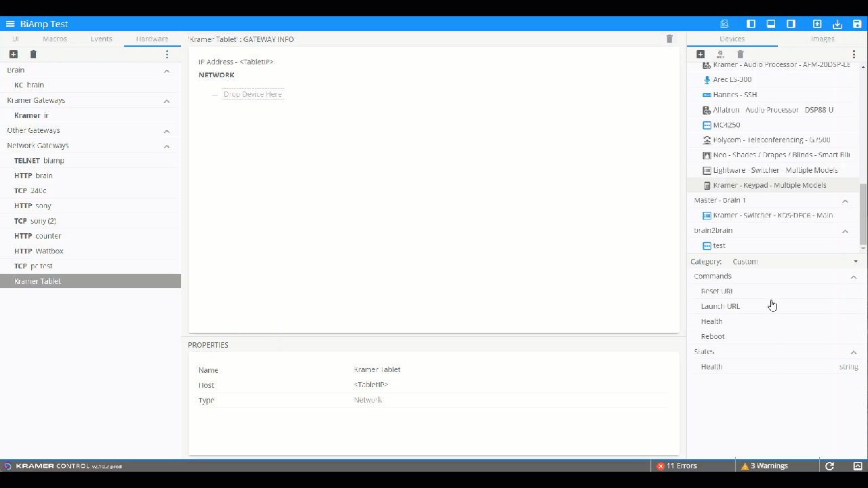Select the Allatron Audio Processor DSP88 U device
This screenshot has width=868, height=488.
pyautogui.click(x=773, y=110)
